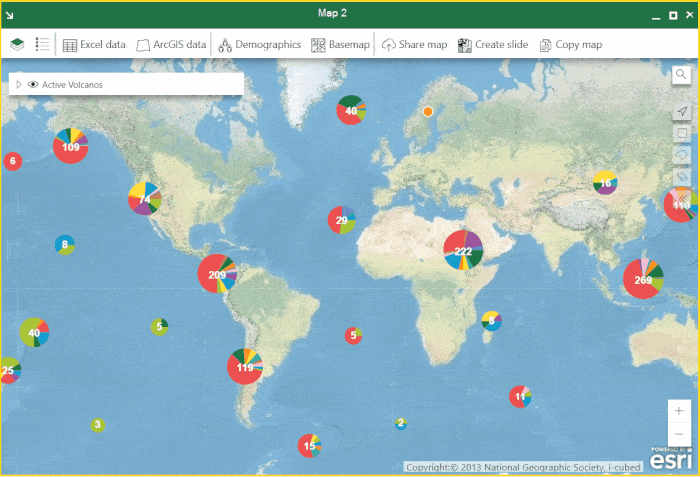Click Create slide

(x=493, y=45)
